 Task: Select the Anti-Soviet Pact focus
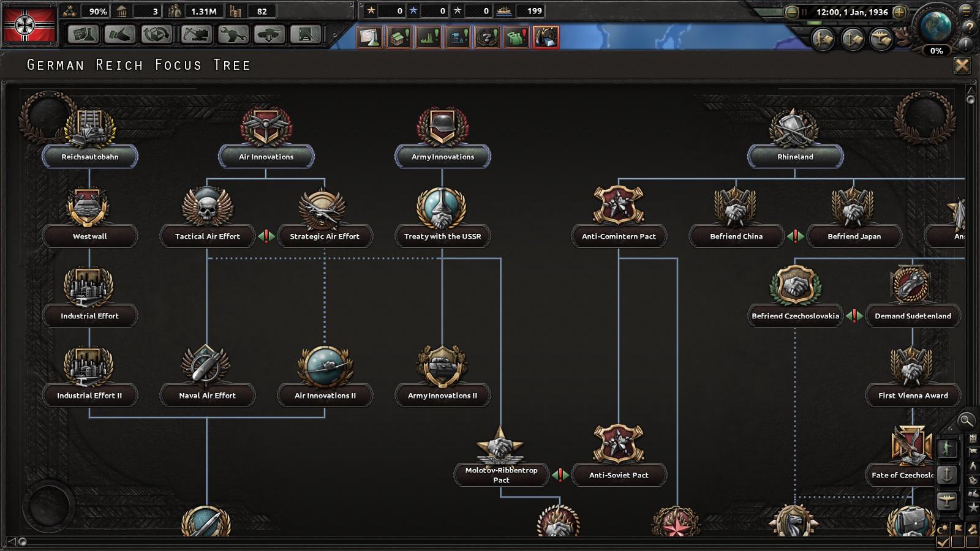pyautogui.click(x=619, y=475)
